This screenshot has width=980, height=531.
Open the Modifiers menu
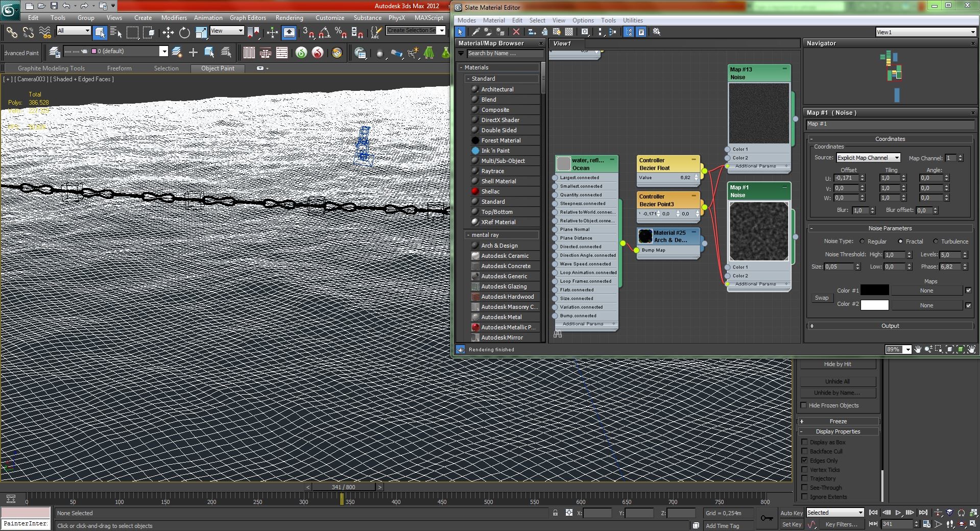tap(174, 18)
